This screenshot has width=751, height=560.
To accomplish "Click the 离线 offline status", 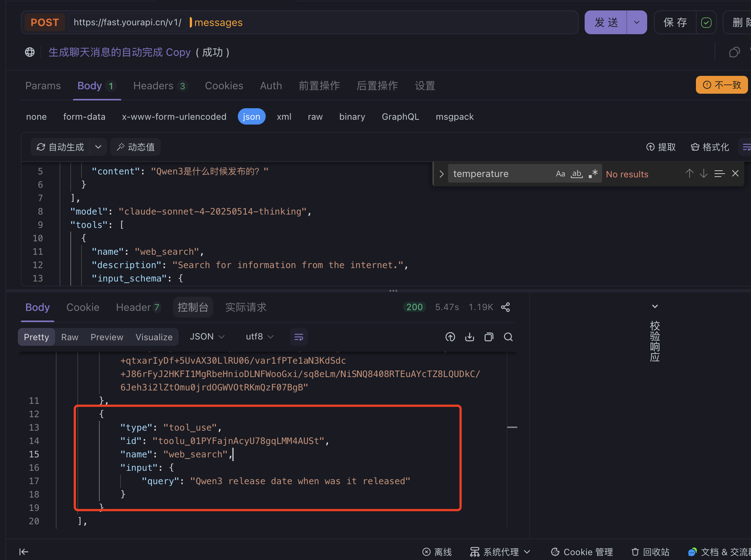I will [x=437, y=552].
